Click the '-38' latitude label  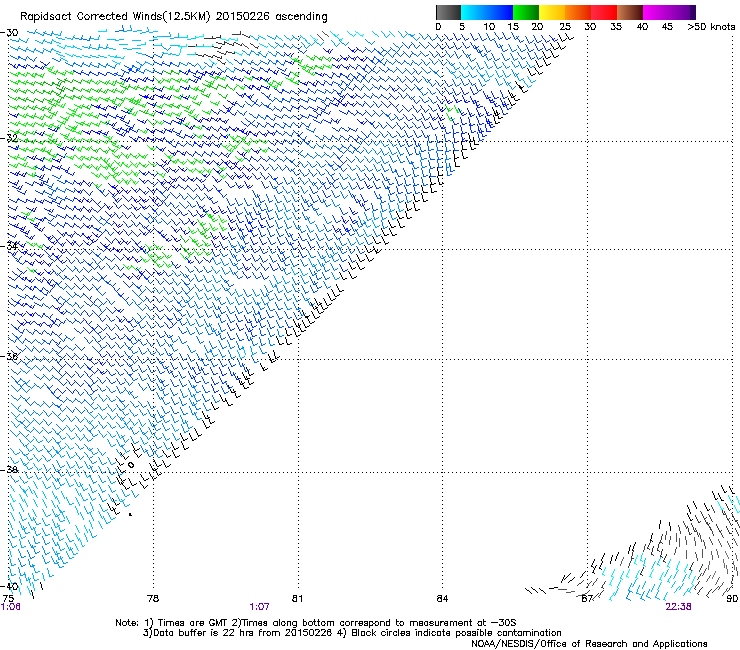click(9, 469)
